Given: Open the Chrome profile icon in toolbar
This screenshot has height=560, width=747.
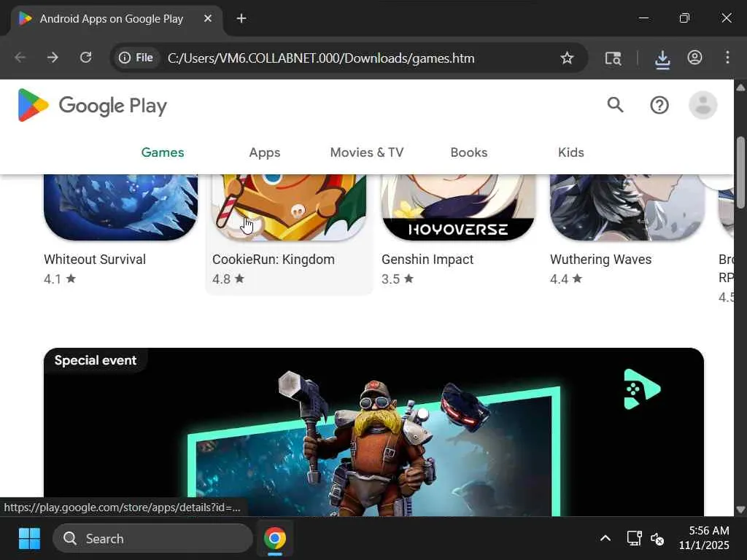Looking at the screenshot, I should [x=694, y=58].
